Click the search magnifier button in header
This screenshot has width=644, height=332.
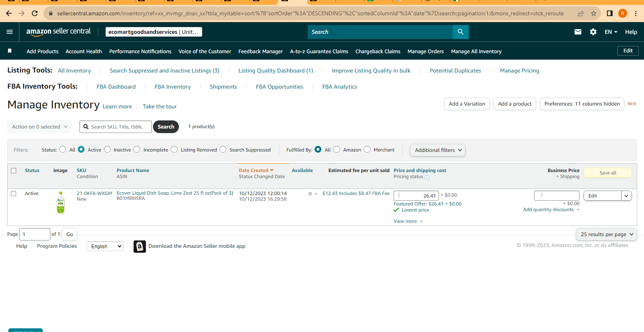point(461,32)
